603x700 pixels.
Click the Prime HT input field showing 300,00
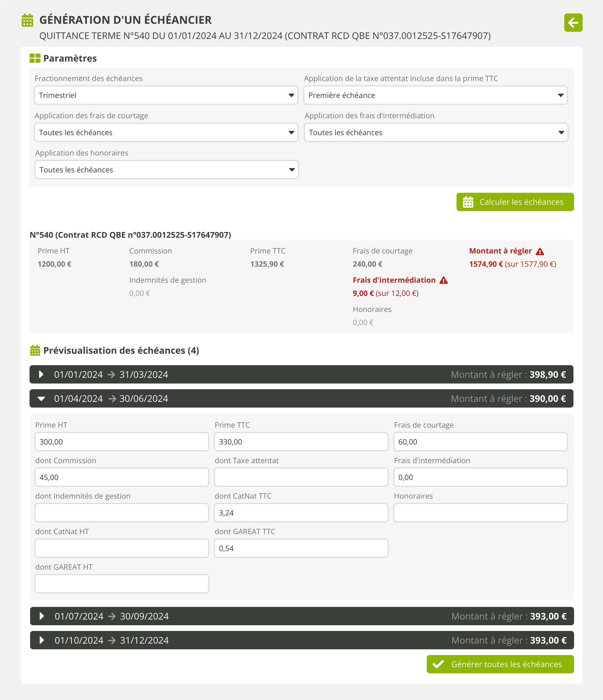(x=121, y=442)
